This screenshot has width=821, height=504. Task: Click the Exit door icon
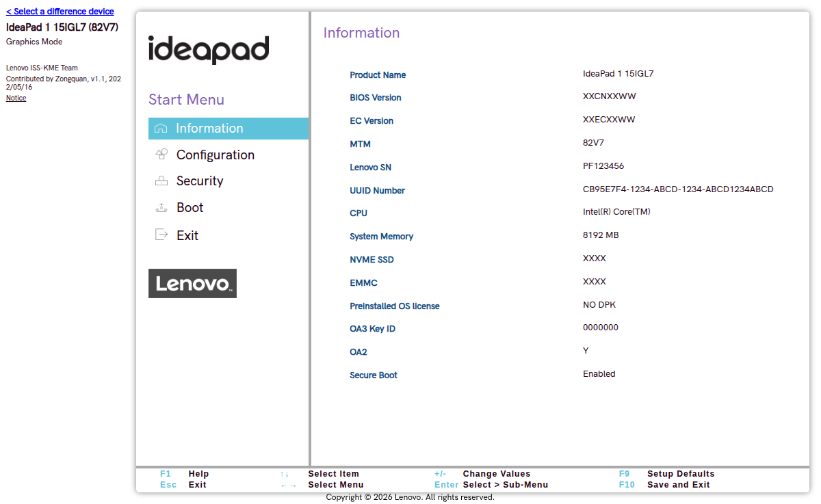[x=161, y=235]
